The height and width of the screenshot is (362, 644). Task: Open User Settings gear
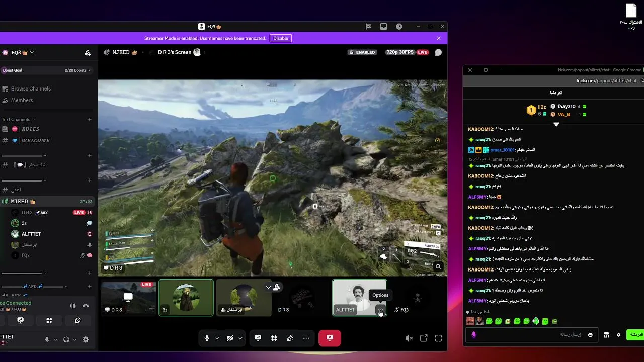point(86,339)
